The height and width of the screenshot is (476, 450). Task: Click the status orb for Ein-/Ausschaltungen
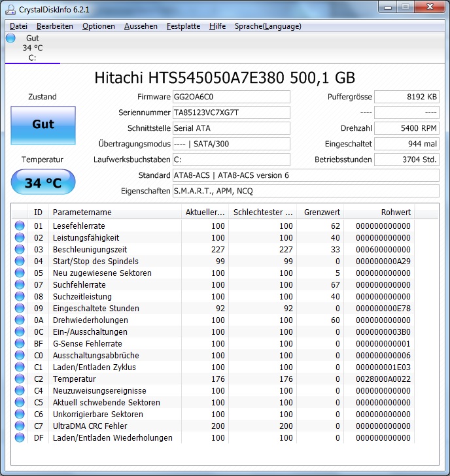click(x=20, y=331)
